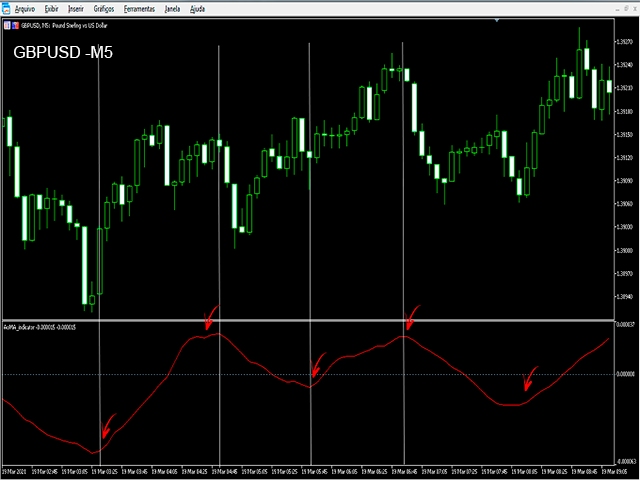
Task: Select the vertical line at 19 Mar 06:45
Action: (x=403, y=200)
